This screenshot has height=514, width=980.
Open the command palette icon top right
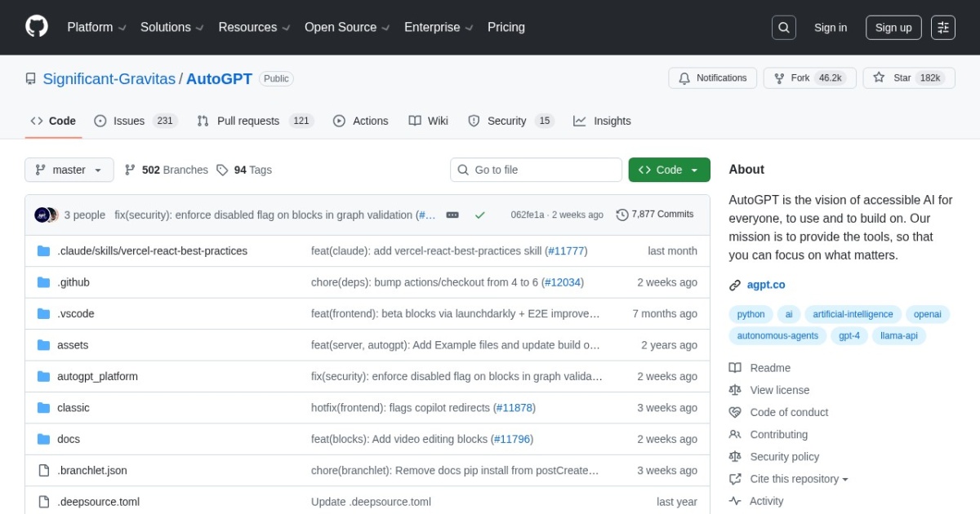[943, 27]
